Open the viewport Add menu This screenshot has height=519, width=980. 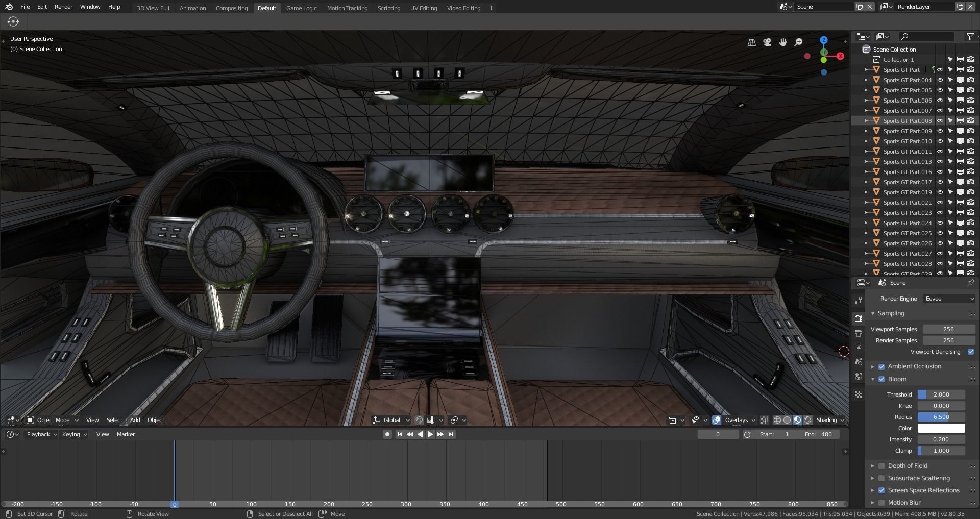tap(135, 420)
